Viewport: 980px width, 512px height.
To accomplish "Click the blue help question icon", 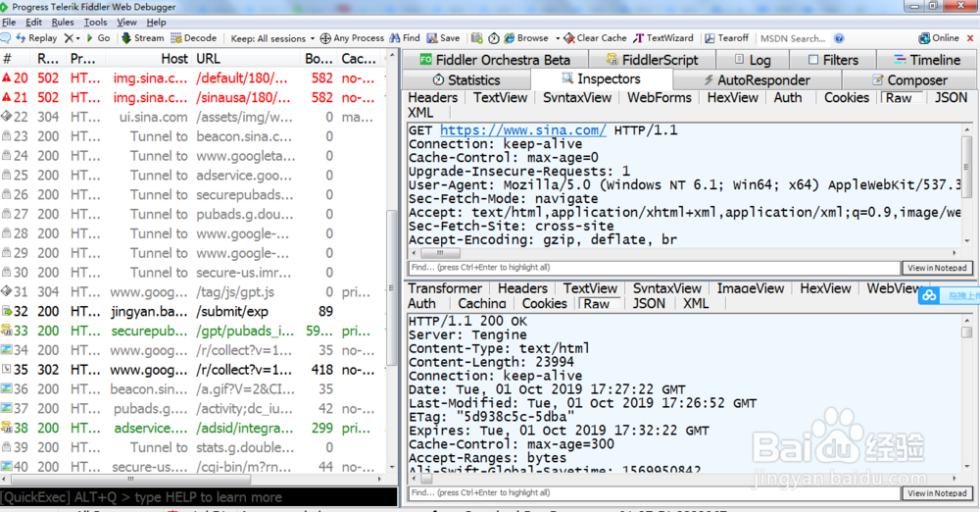I will (840, 38).
